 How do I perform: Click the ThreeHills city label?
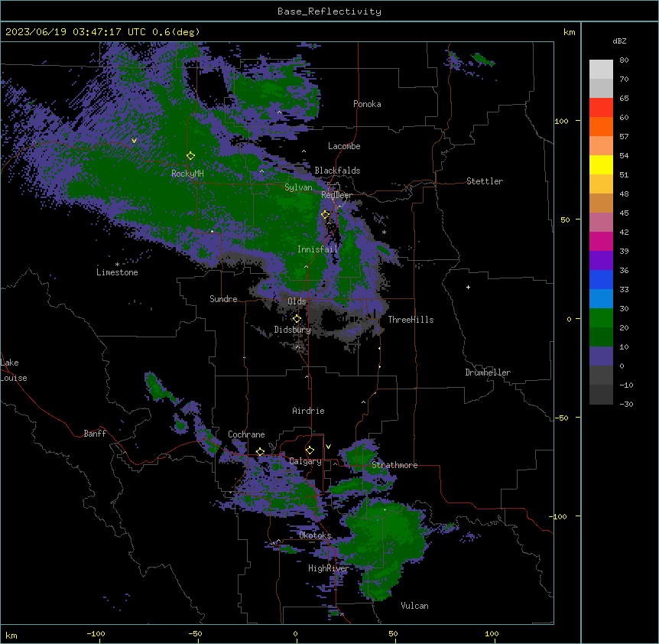411,320
